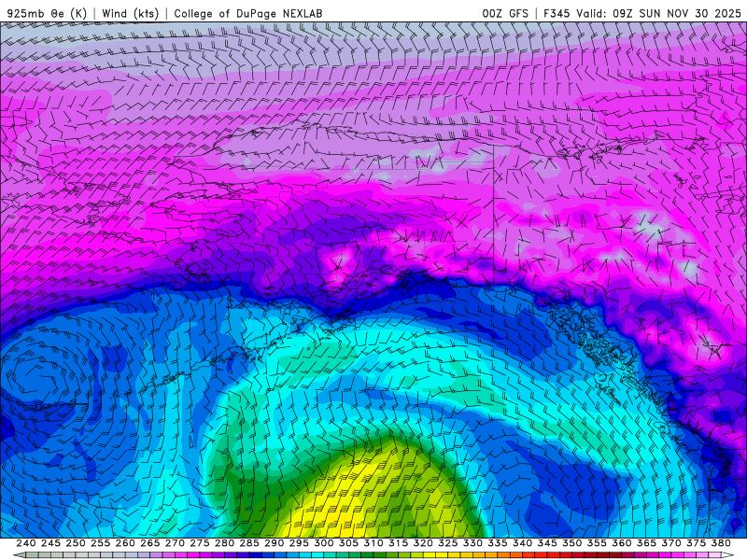Click the "Wind (kts)" header label

130,13
